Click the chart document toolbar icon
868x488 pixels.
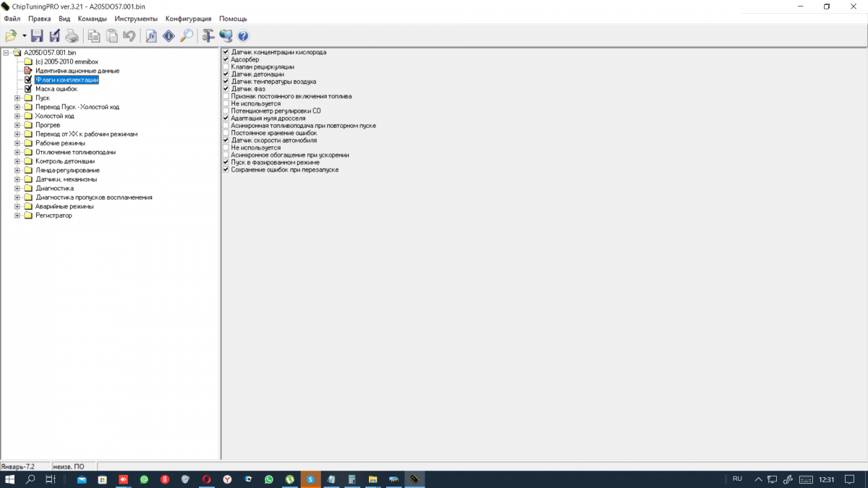(x=151, y=35)
